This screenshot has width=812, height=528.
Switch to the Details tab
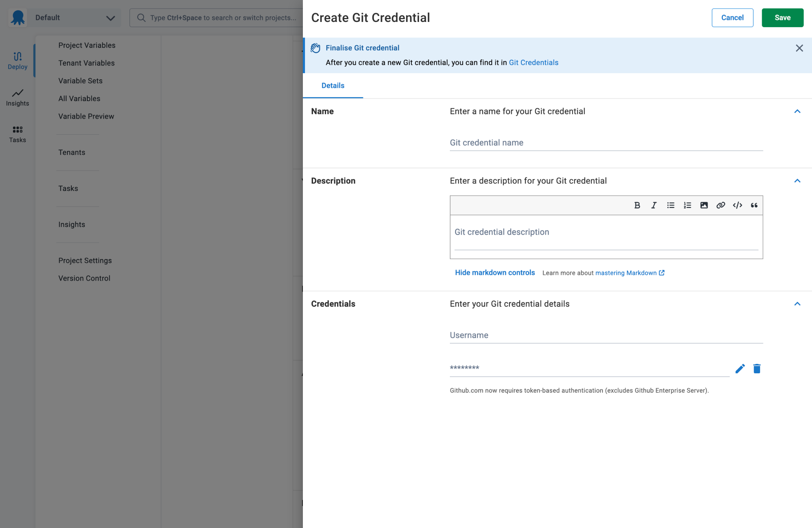(333, 85)
